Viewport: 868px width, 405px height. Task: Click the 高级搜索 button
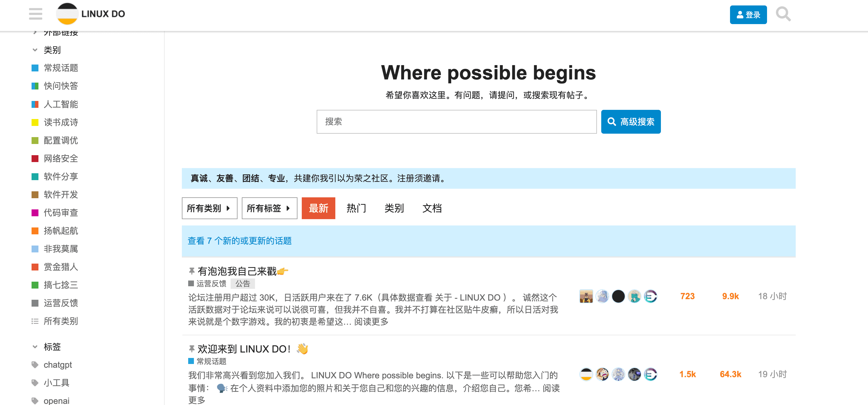[630, 122]
